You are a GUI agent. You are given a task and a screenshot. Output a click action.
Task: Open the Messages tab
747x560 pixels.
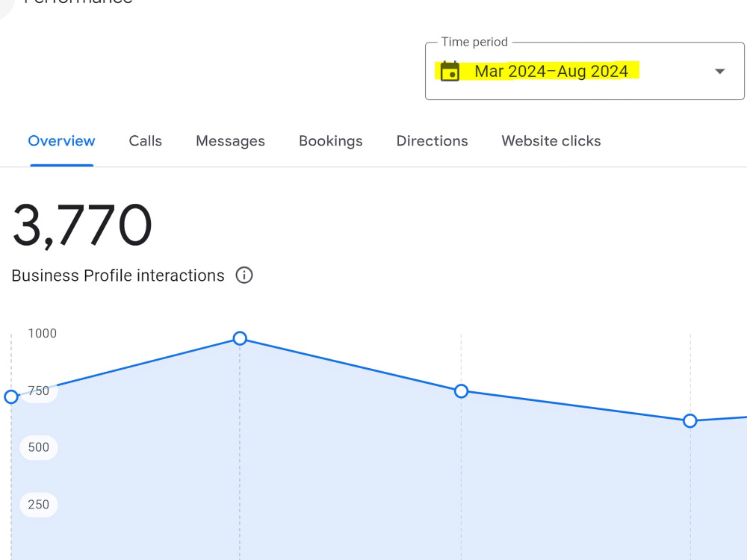[230, 141]
